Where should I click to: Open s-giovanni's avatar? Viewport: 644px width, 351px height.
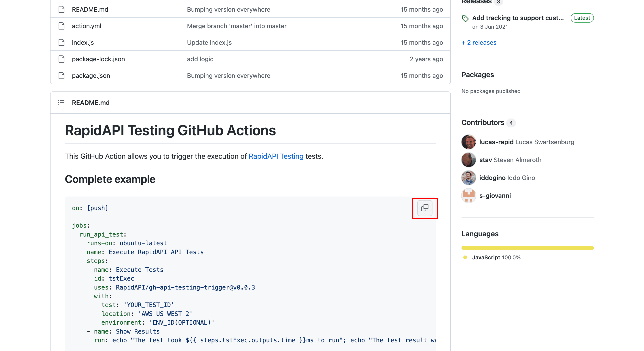point(468,196)
